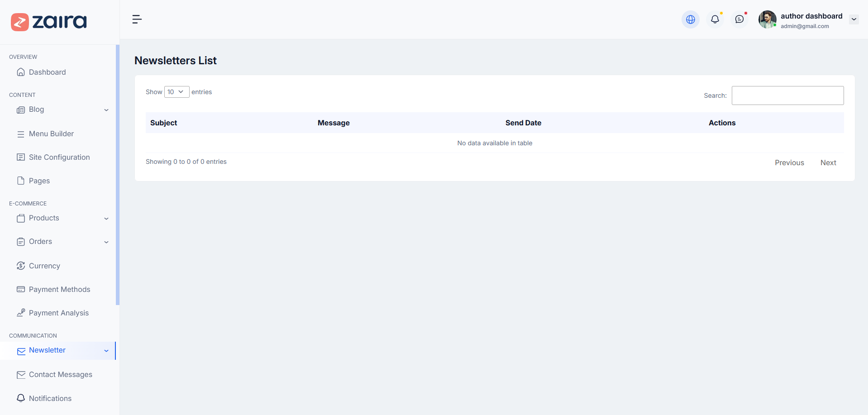Click the user avatar picture
Viewport: 868px width, 415px height.
coord(767,19)
